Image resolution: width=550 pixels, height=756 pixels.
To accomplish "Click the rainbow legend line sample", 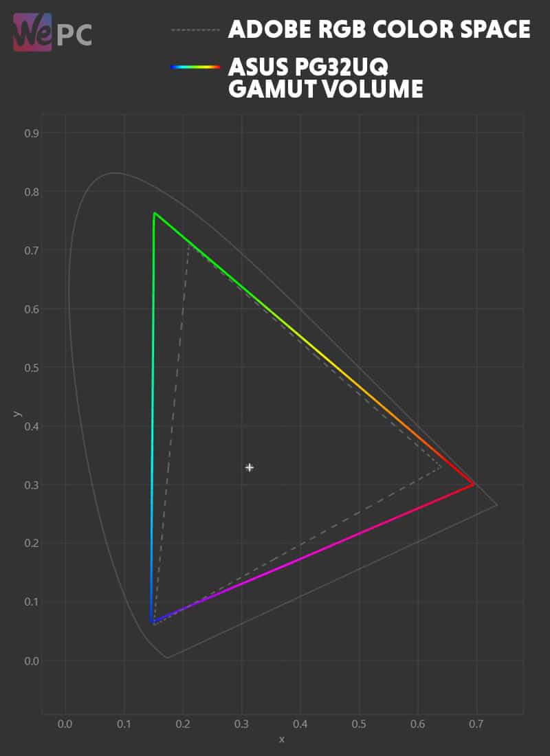I will [195, 67].
